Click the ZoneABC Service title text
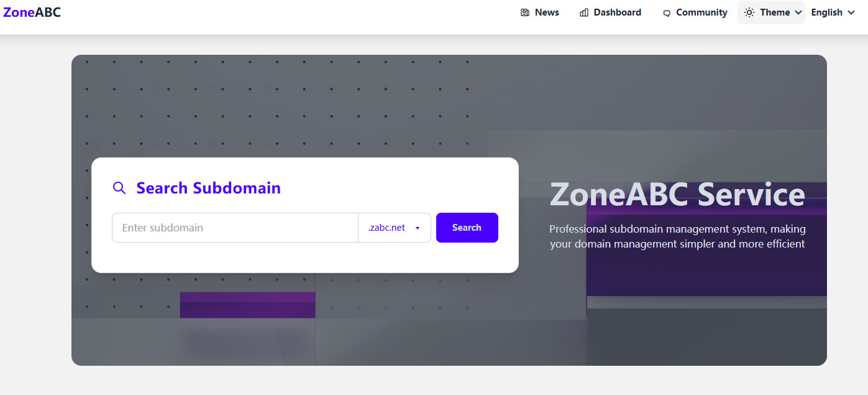Viewport: 868px width, 395px height. (x=677, y=195)
